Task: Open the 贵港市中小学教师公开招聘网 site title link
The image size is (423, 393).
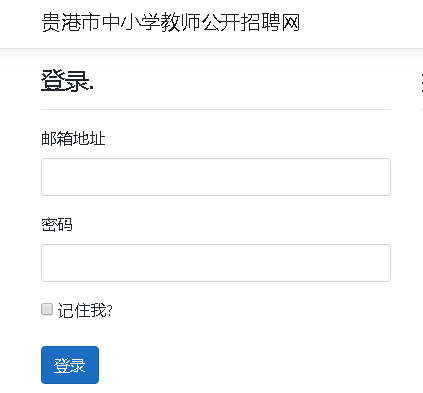Action: tap(171, 23)
